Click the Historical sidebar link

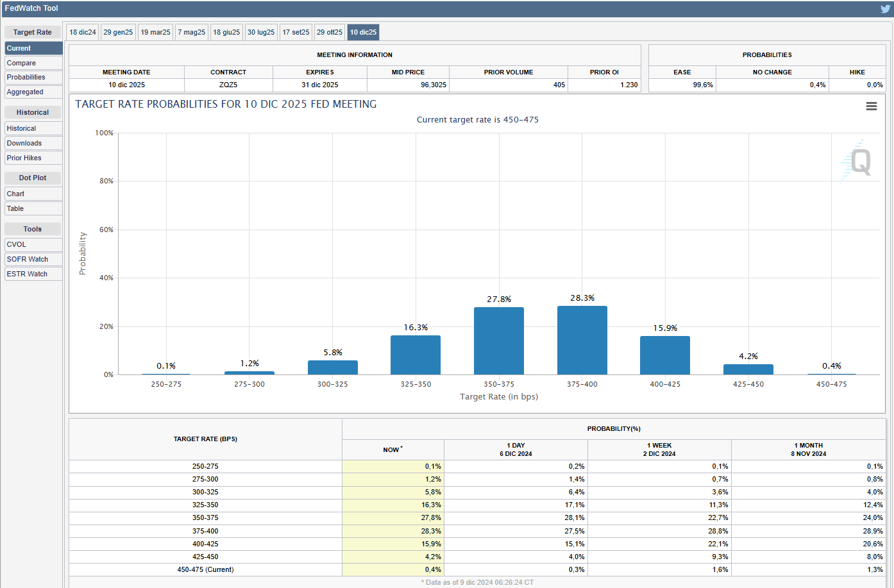coord(33,129)
